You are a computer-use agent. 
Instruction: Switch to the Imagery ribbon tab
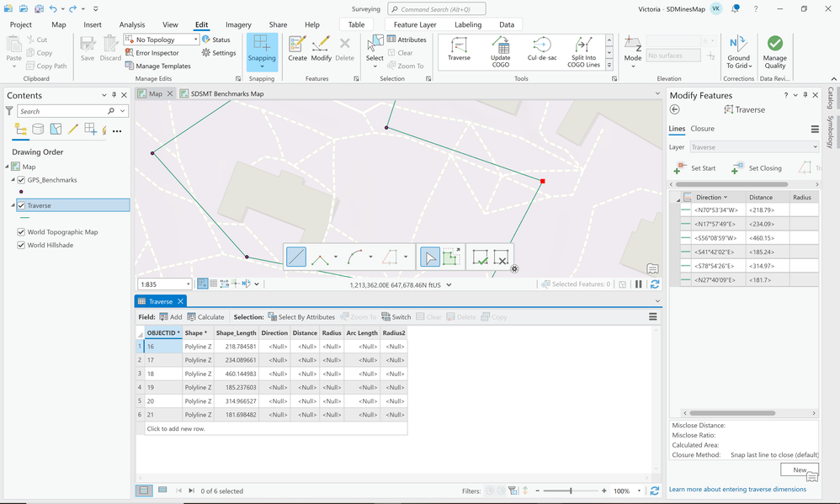239,25
